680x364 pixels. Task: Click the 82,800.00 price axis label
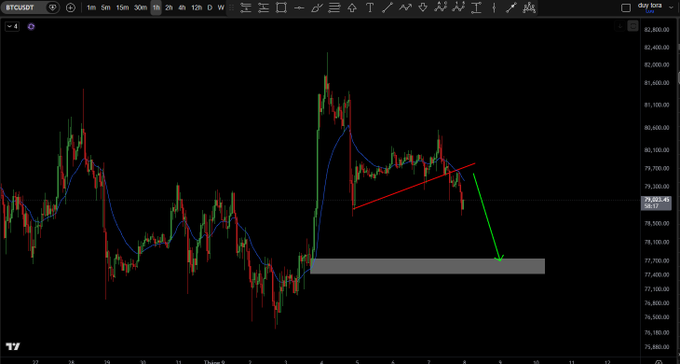click(656, 30)
